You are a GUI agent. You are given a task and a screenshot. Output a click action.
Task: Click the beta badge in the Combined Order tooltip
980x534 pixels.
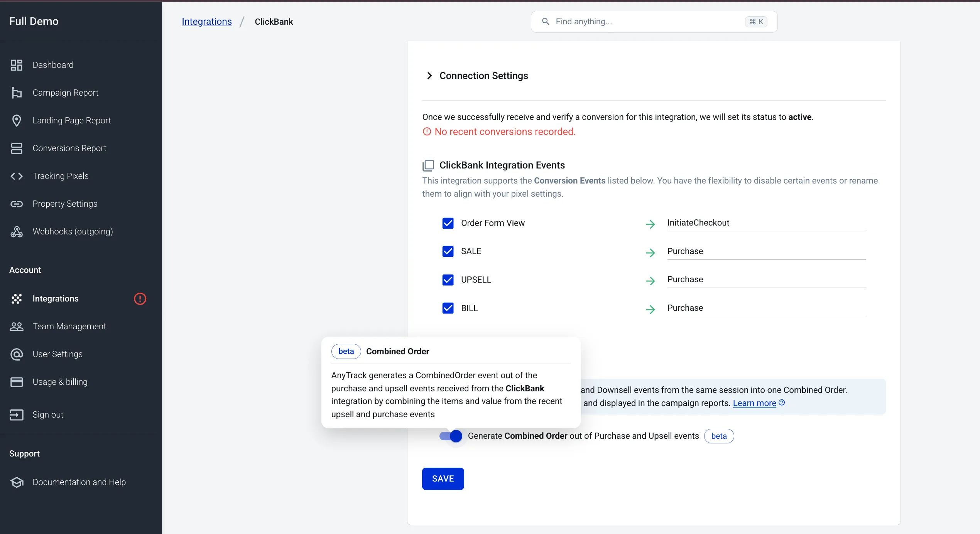[346, 351]
